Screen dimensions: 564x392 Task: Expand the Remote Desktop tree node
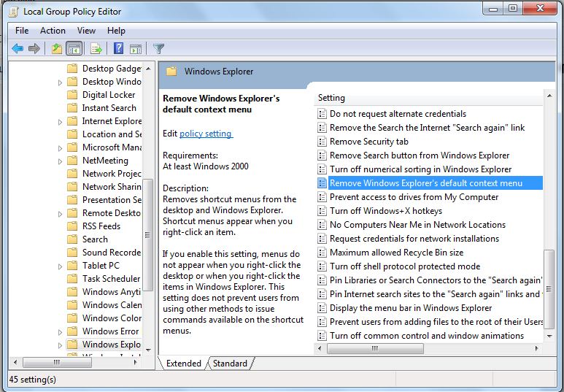[60, 214]
